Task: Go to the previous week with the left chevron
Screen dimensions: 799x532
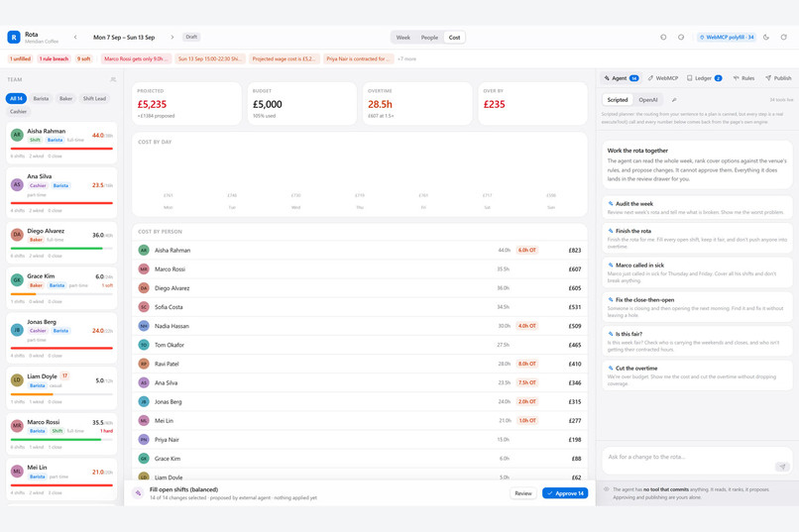Action: pyautogui.click(x=75, y=38)
